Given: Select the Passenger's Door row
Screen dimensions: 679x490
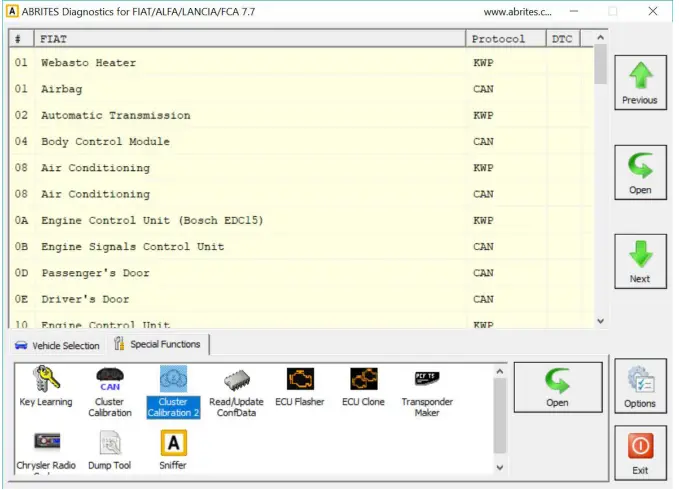Looking at the screenshot, I should click(x=301, y=273).
